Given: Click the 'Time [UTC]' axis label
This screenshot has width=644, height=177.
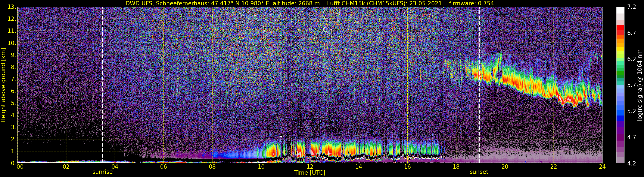Looking at the screenshot, I should (x=310, y=173).
